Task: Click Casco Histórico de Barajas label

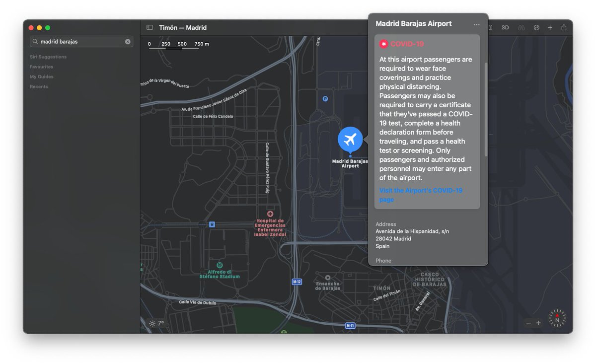Action: point(430,279)
